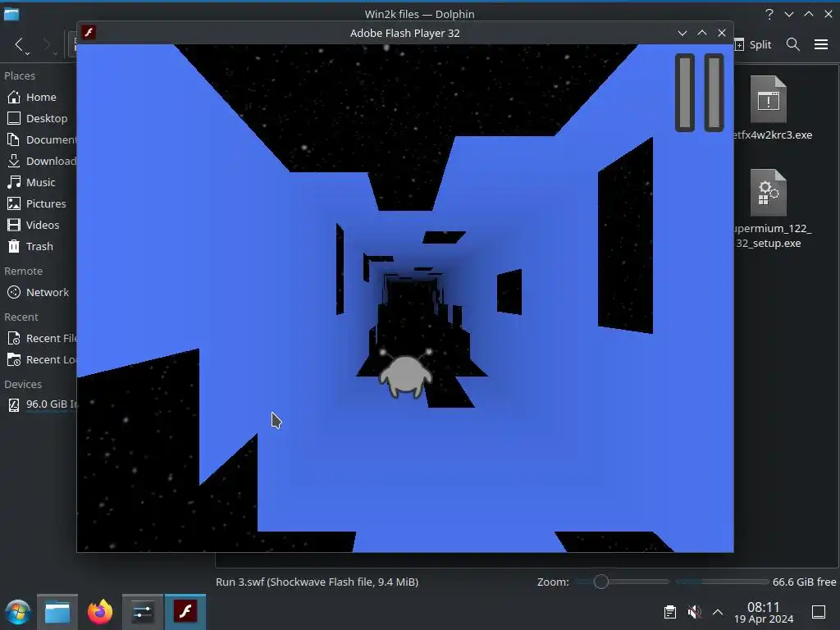Adjust the Zoom slider handle
840x630 pixels.
[x=601, y=582]
